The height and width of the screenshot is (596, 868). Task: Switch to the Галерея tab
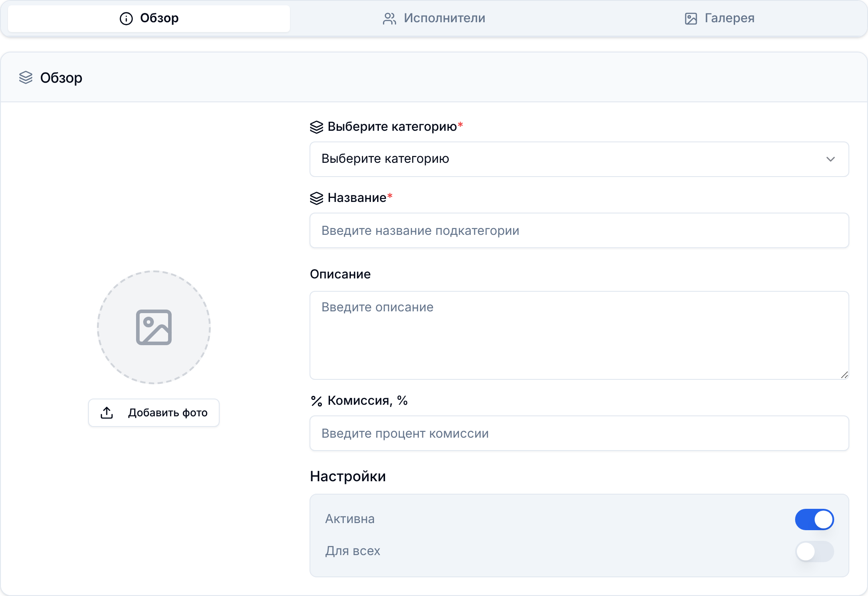point(719,19)
